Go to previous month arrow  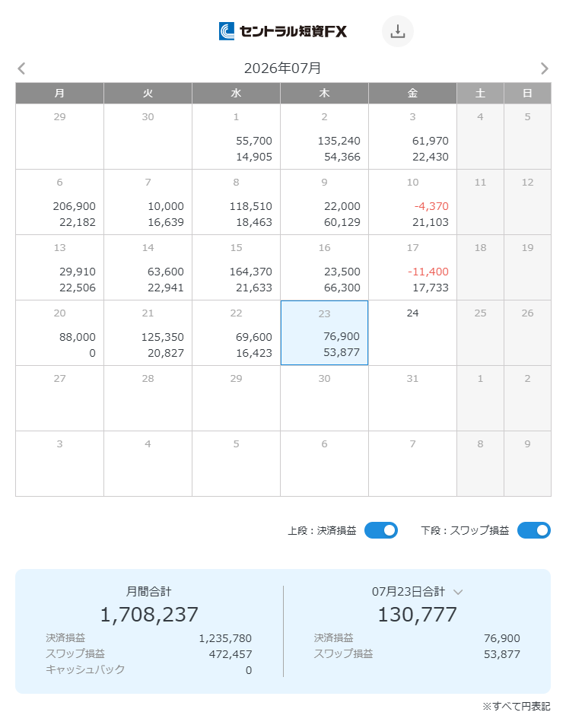[x=21, y=68]
